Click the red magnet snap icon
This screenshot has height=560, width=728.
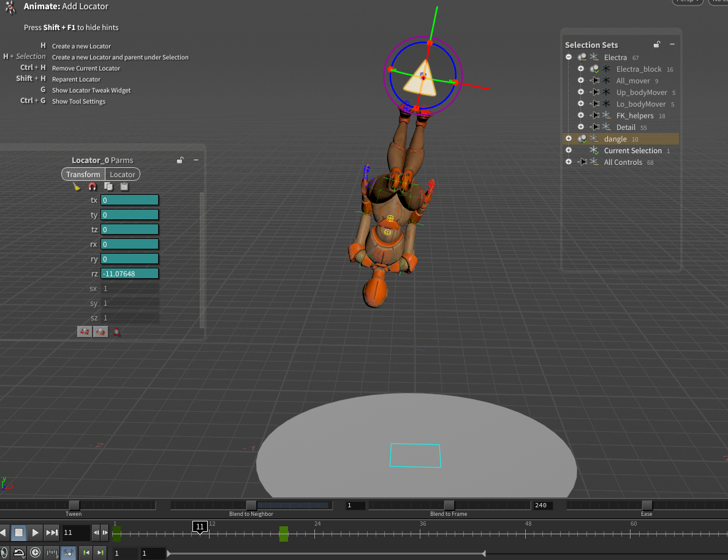point(93,187)
